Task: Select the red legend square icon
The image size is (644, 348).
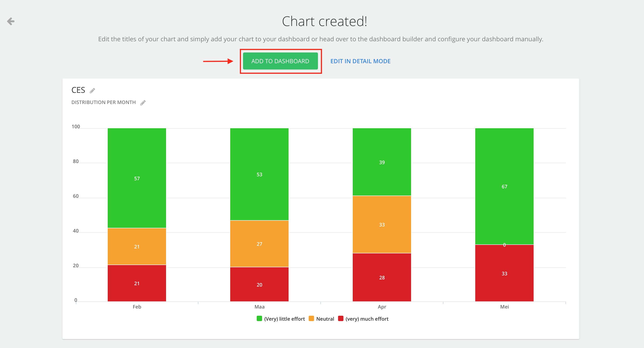Action: pyautogui.click(x=340, y=319)
